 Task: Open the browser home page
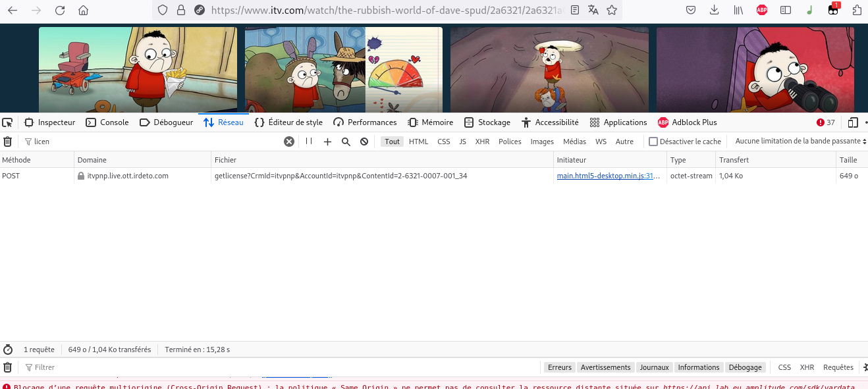83,11
